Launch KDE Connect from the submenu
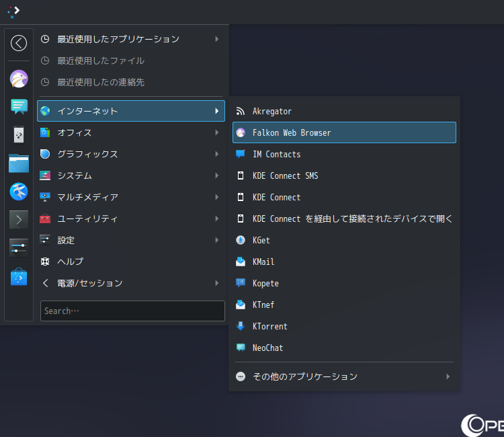 click(344, 197)
